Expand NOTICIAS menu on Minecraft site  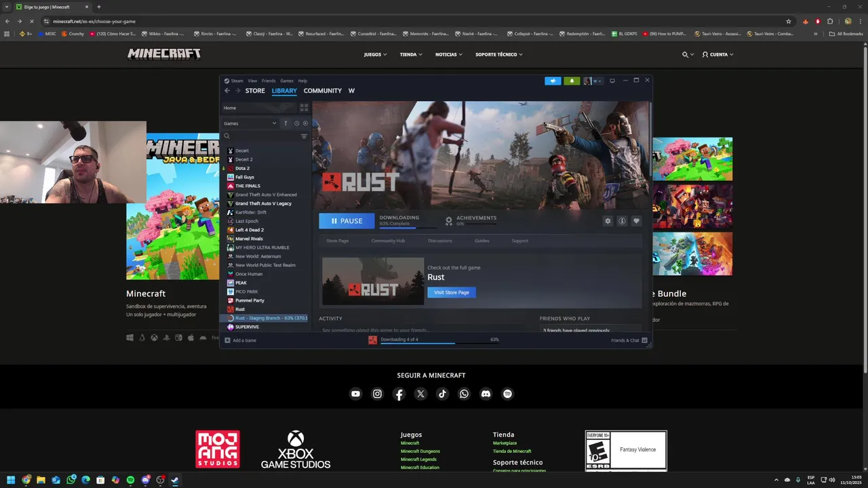click(x=449, y=54)
